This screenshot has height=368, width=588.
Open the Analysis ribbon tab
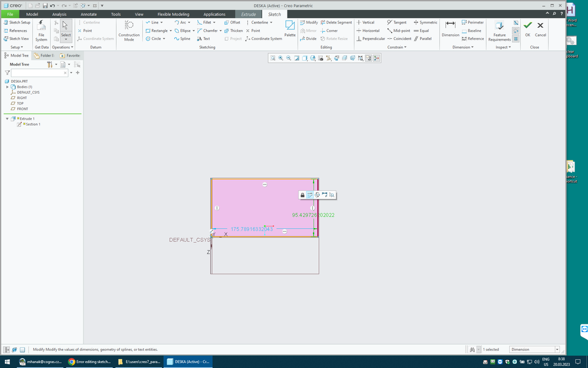pyautogui.click(x=60, y=14)
